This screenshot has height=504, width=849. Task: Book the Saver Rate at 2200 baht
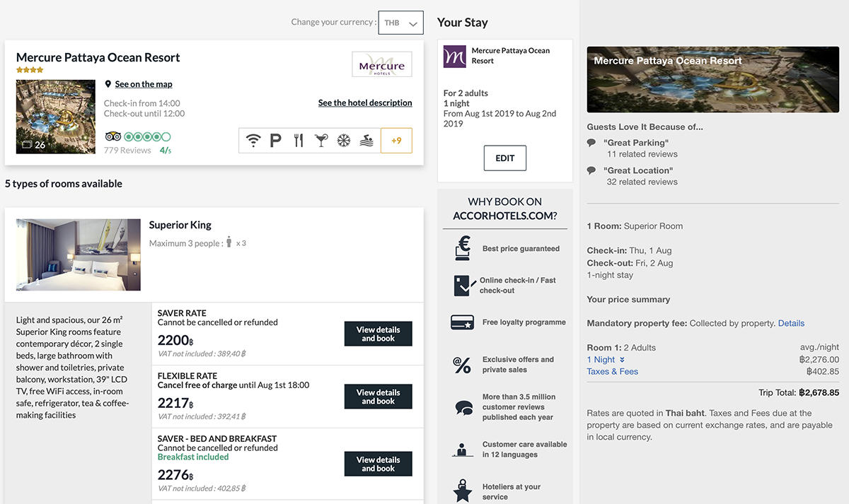pyautogui.click(x=379, y=334)
